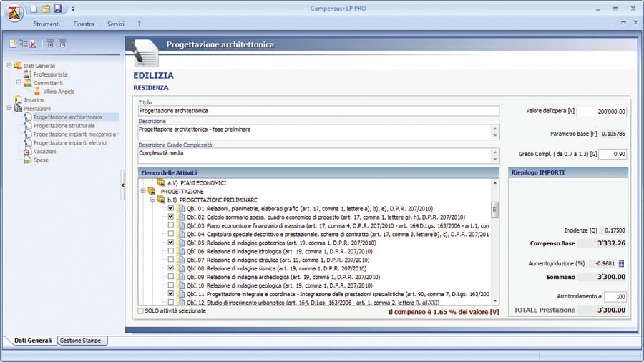Viewport: 644px width, 362px height.
Task: Click the Arrotondamento a field showing 100
Action: (615, 296)
